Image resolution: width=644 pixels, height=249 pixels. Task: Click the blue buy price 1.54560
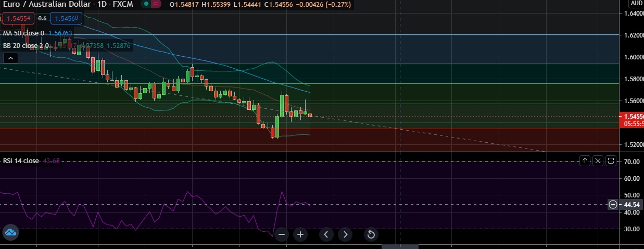pyautogui.click(x=66, y=18)
